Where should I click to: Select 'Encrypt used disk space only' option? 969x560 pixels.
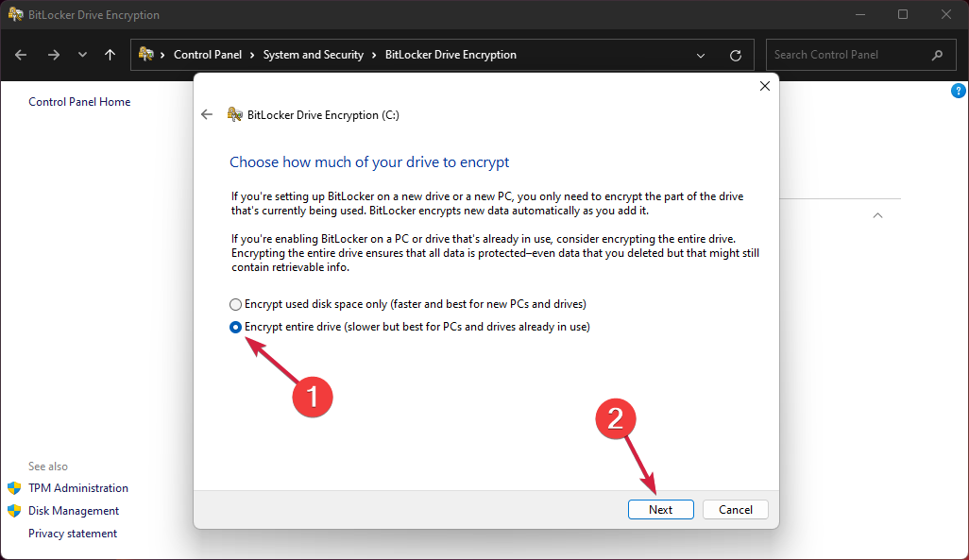pyautogui.click(x=235, y=304)
